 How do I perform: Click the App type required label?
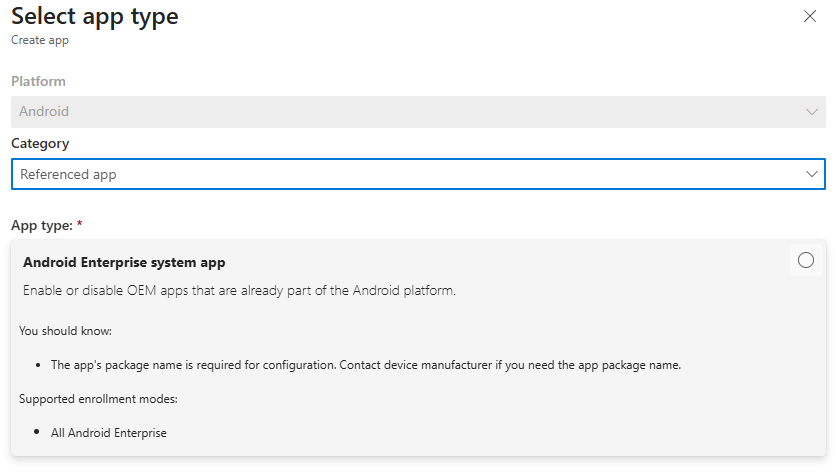(47, 226)
